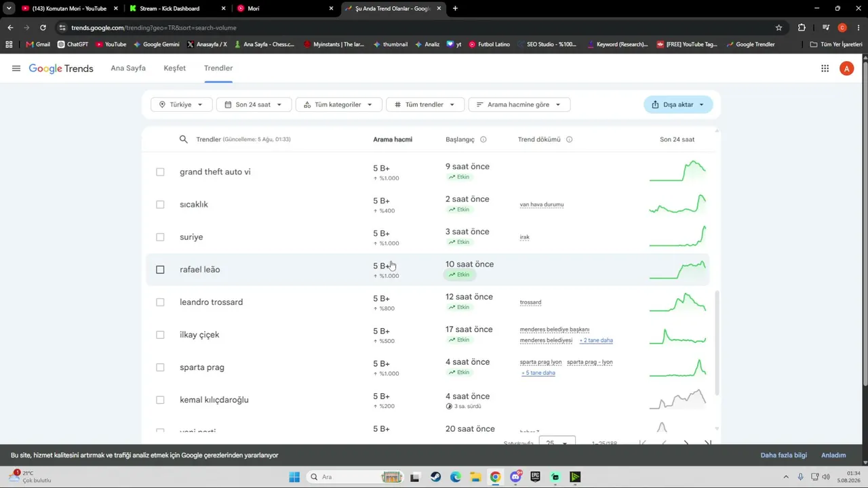Image resolution: width=868 pixels, height=488 pixels.
Task: Select the Trendler tab
Action: pyautogui.click(x=218, y=68)
